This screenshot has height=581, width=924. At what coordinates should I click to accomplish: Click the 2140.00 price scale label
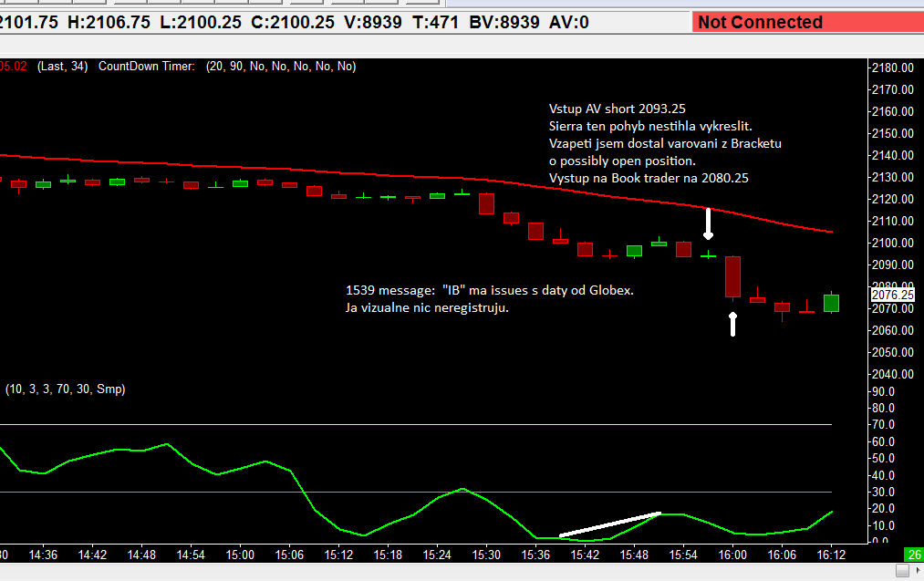(x=893, y=155)
